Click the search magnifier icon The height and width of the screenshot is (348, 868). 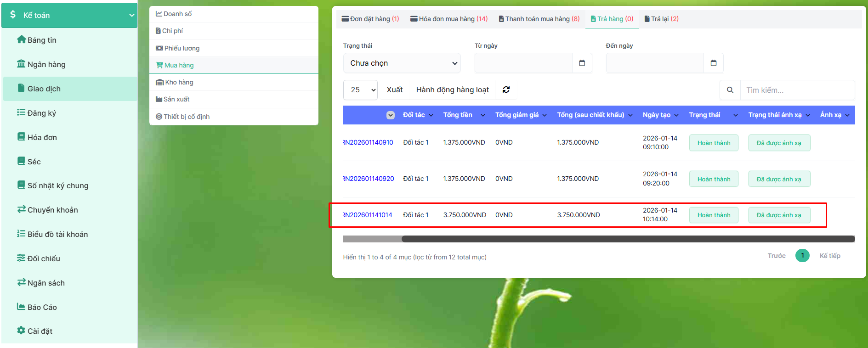coord(730,90)
